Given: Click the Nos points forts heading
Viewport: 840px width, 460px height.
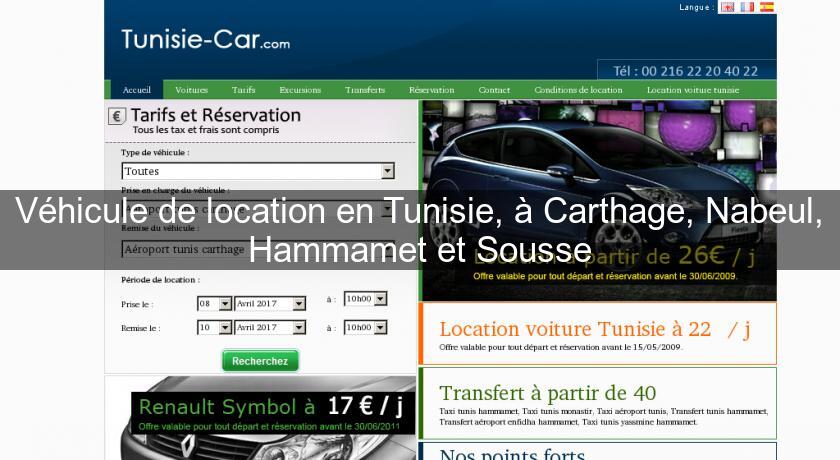Looking at the screenshot, I should [512, 454].
